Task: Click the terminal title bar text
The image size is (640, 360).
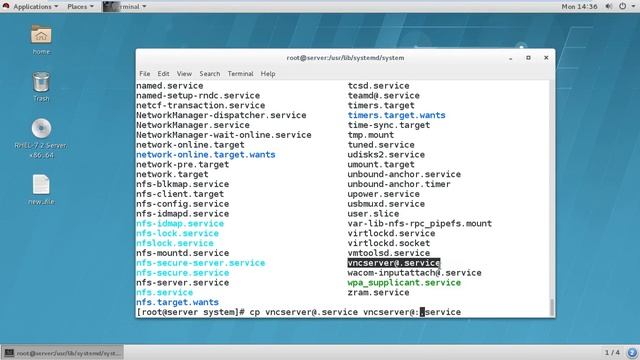Action: (345, 58)
